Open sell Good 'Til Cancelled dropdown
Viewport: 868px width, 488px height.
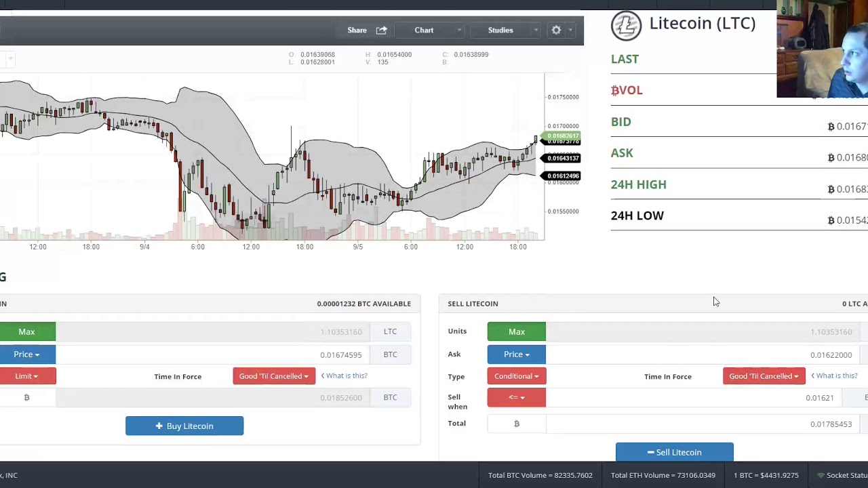[764, 375]
